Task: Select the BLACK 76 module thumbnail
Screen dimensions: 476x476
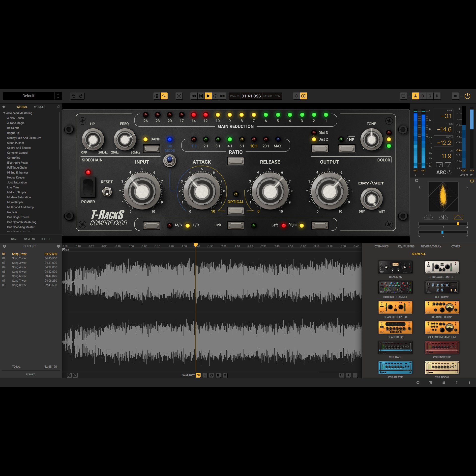Action: click(395, 267)
